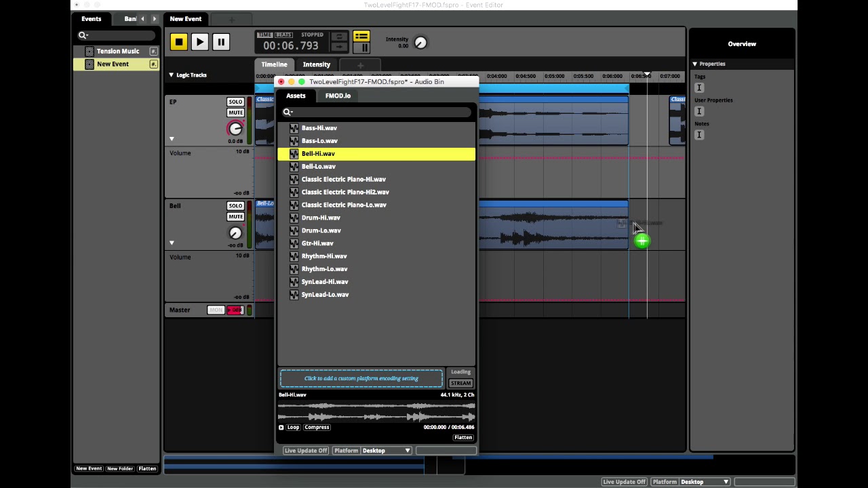Click the Classic Electric Piano-Hi.wav waveform icon
This screenshot has height=488, width=868.
(294, 180)
